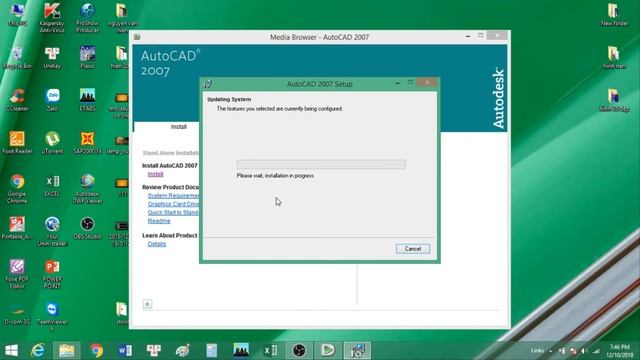
Task: Click the installation progress bar
Action: 321,164
